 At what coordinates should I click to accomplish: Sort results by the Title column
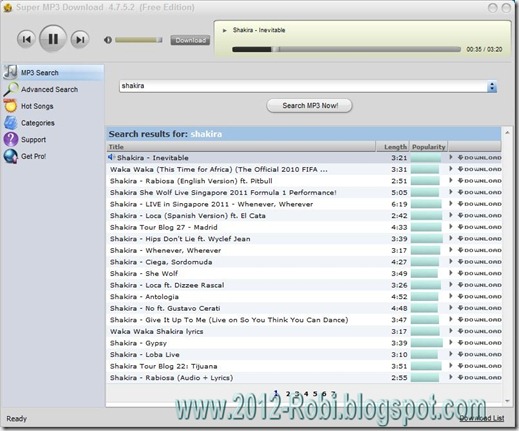pyautogui.click(x=241, y=147)
